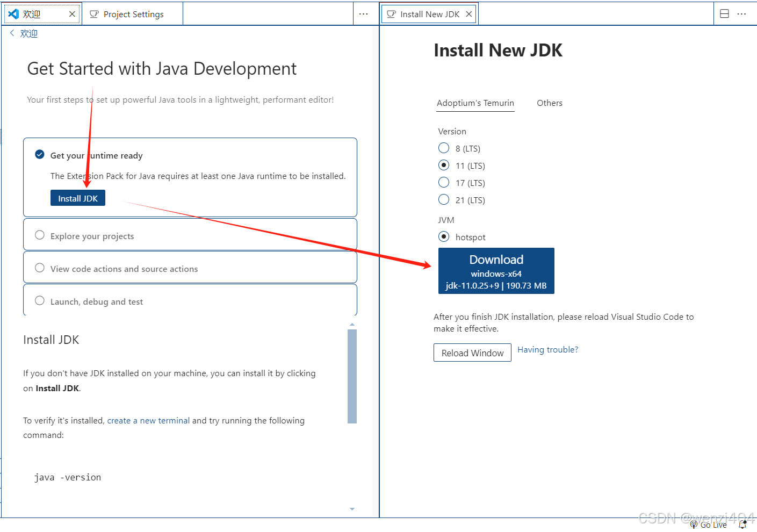Select the 8 (LTS) version radio button

pyautogui.click(x=443, y=148)
